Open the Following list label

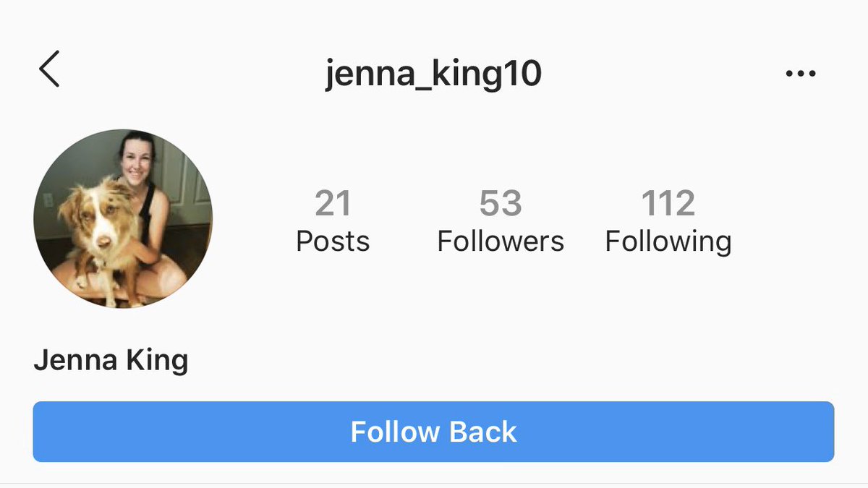click(668, 241)
